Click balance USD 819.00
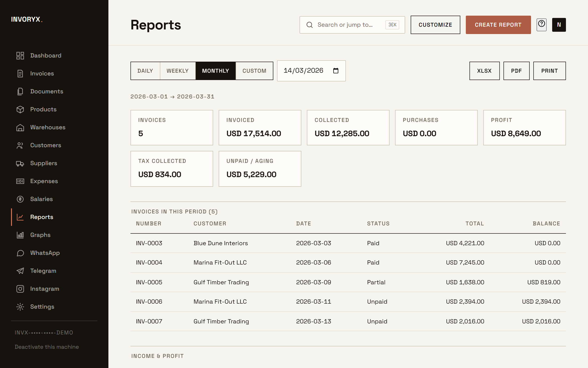Screen dimensions: 588x368 (x=544, y=282)
